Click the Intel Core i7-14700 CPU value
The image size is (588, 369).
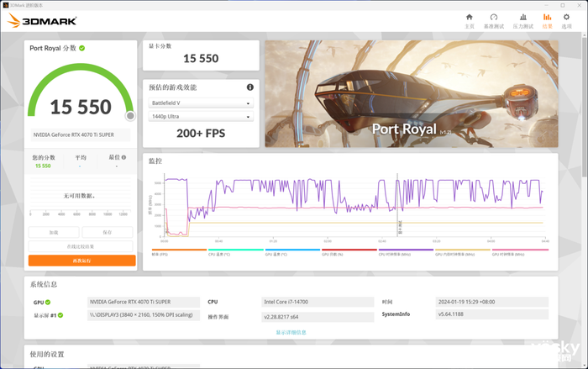coord(318,302)
